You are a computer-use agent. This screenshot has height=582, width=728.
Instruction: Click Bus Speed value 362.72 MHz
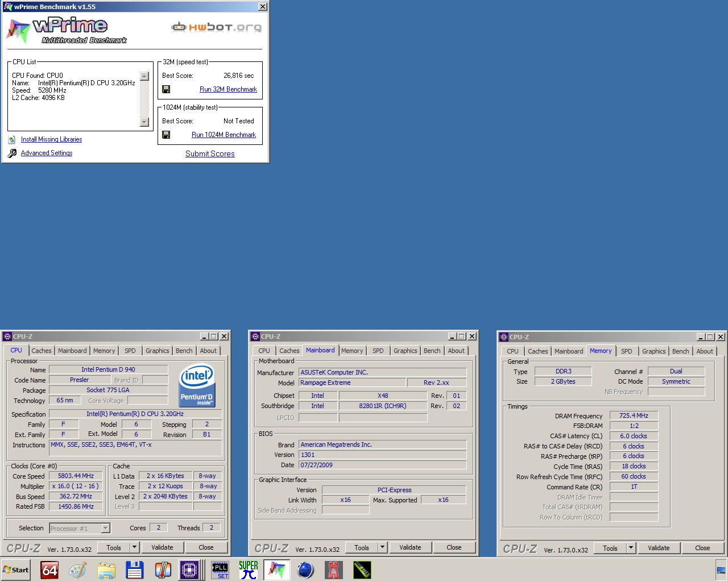(x=76, y=496)
